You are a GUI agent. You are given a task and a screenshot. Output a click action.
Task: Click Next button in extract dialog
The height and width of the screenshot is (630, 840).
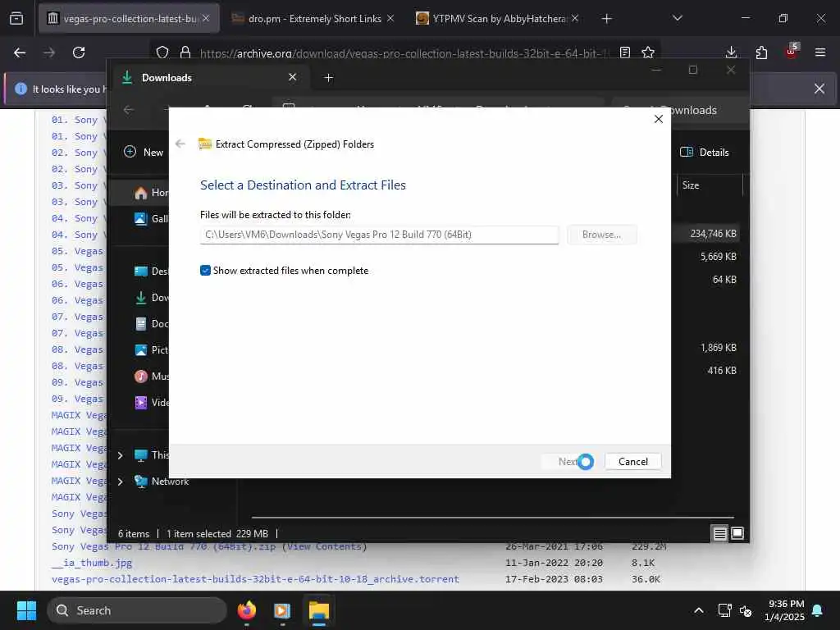point(569,461)
